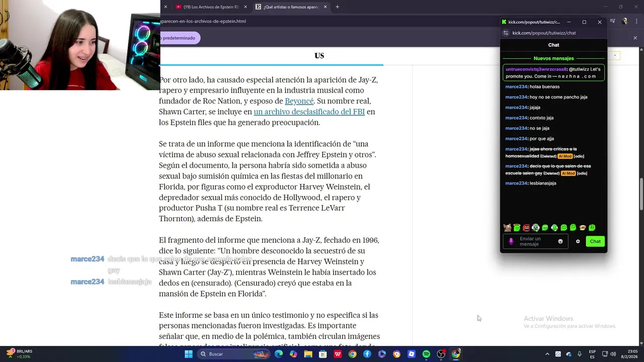Focus the Enviar un mensaje input field

point(535,241)
